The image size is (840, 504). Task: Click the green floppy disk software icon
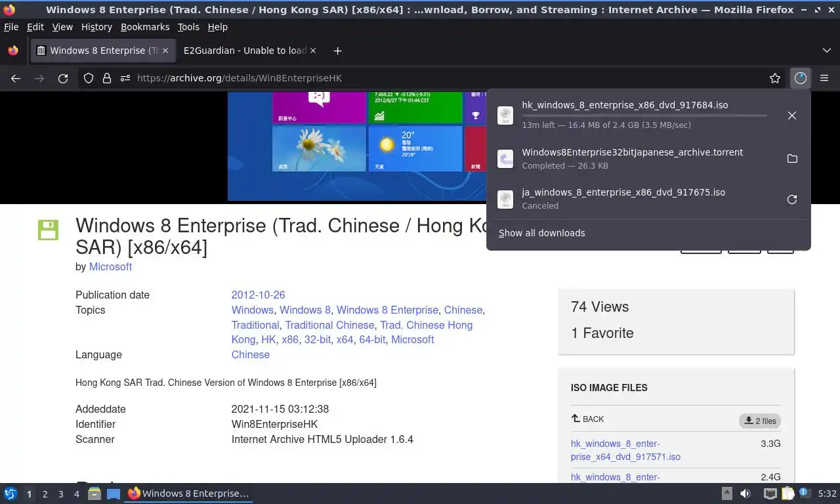pyautogui.click(x=48, y=230)
